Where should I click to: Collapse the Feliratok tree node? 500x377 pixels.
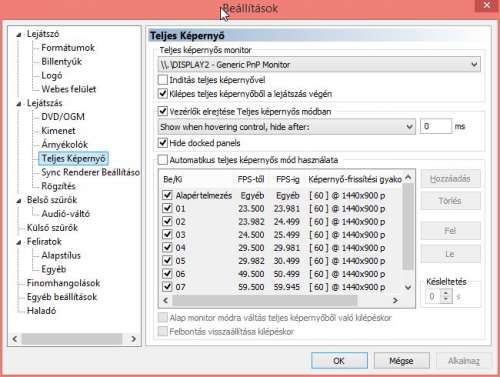tap(19, 242)
